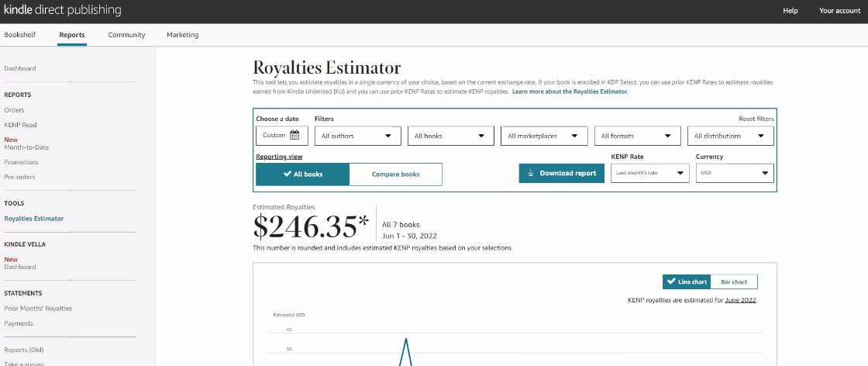Open the Kindle Vella Dashboard

[20, 267]
